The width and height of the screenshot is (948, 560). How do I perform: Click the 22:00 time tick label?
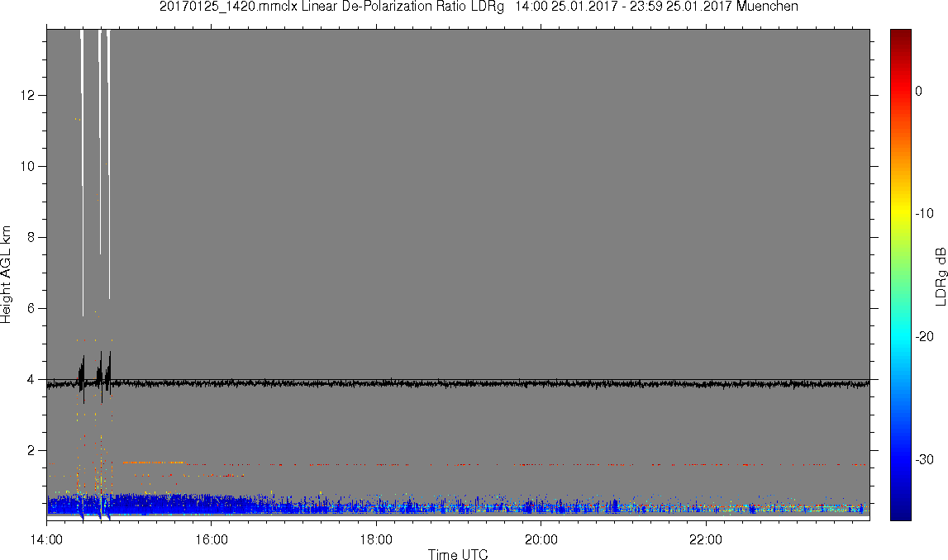(706, 539)
